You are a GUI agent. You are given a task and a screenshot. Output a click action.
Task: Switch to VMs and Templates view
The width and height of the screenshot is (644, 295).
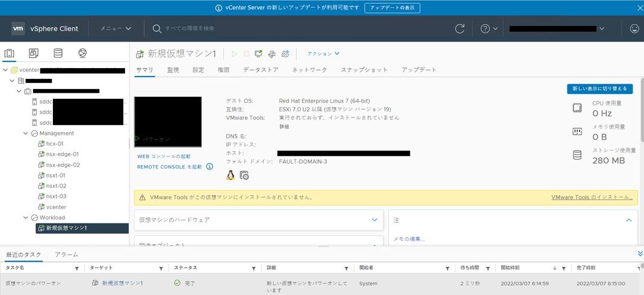click(x=33, y=53)
